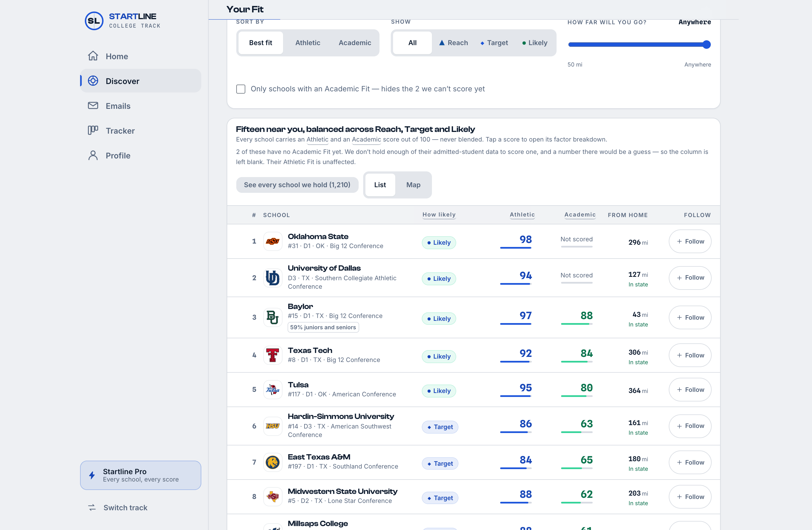Open the Startline Pro upgrade card
This screenshot has height=530, width=812.
click(x=141, y=475)
